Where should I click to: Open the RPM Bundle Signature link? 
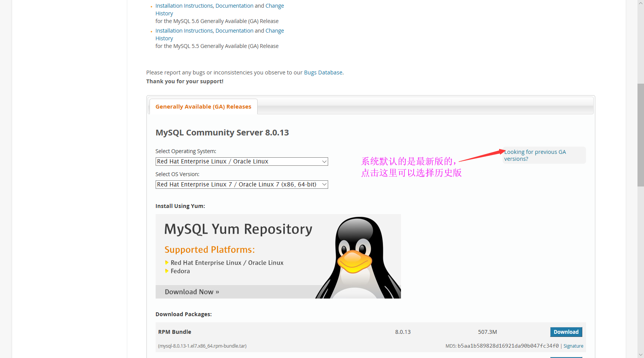pyautogui.click(x=573, y=346)
